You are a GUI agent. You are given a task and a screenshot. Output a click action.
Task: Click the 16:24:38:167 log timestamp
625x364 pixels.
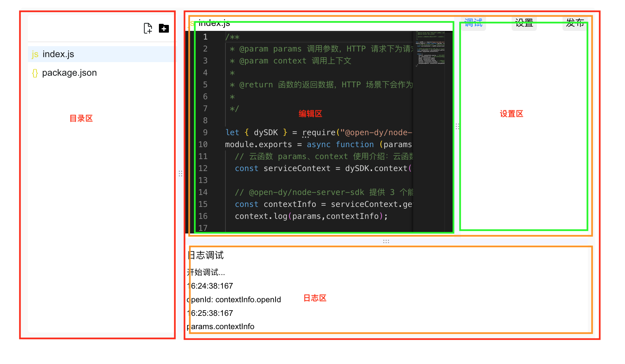click(x=210, y=286)
